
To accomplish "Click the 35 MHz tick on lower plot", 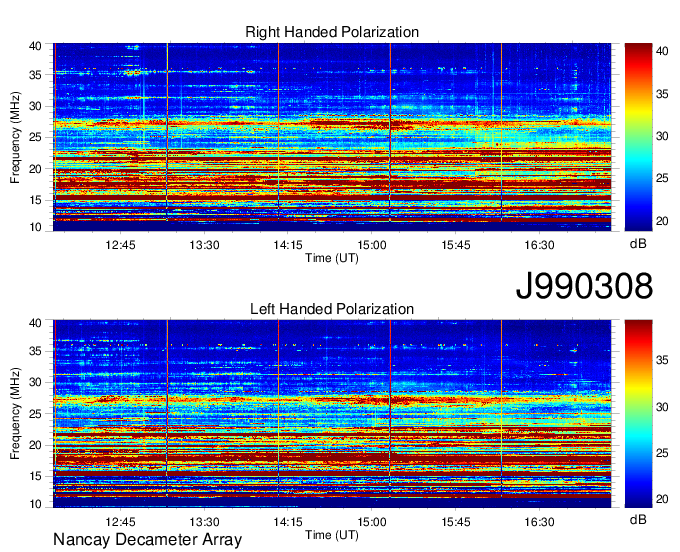I will point(36,351).
